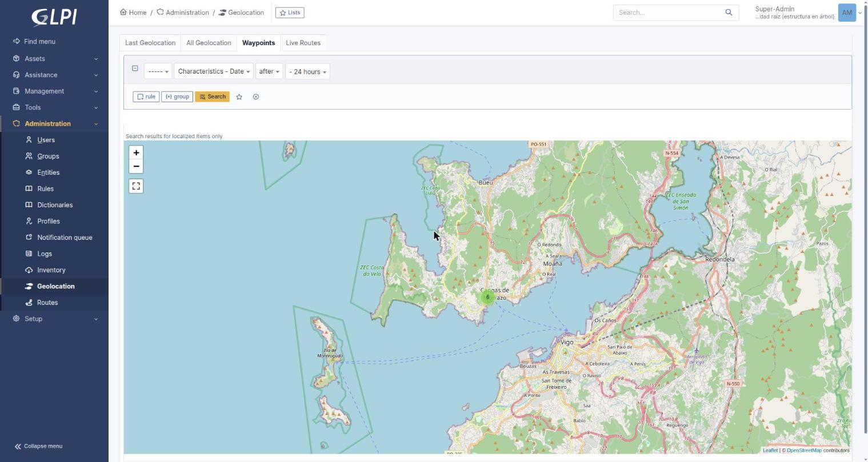
Task: Expand the Tools menu chevron
Action: [x=96, y=107]
